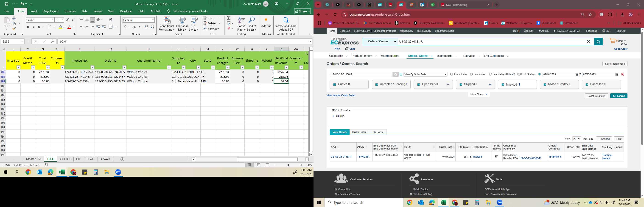Open Outlook from the left taskbar
The height and width of the screenshot is (207, 644).
[39, 172]
